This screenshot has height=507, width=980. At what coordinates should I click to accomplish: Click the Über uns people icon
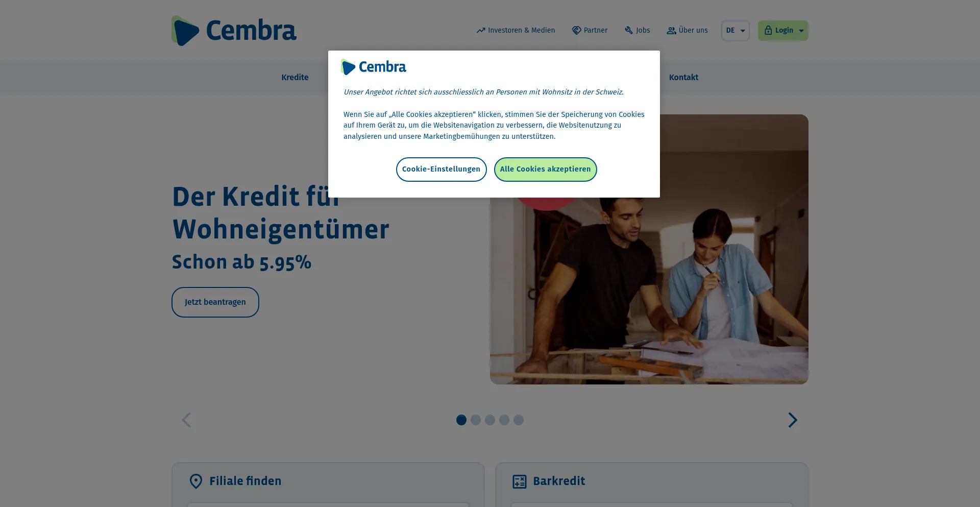coord(671,31)
